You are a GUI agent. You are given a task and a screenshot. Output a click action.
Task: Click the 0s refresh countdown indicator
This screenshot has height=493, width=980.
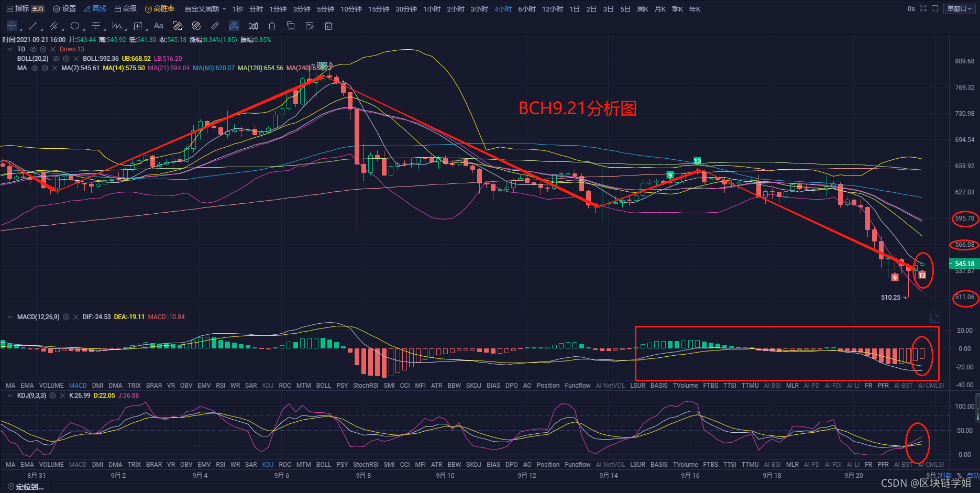(911, 9)
